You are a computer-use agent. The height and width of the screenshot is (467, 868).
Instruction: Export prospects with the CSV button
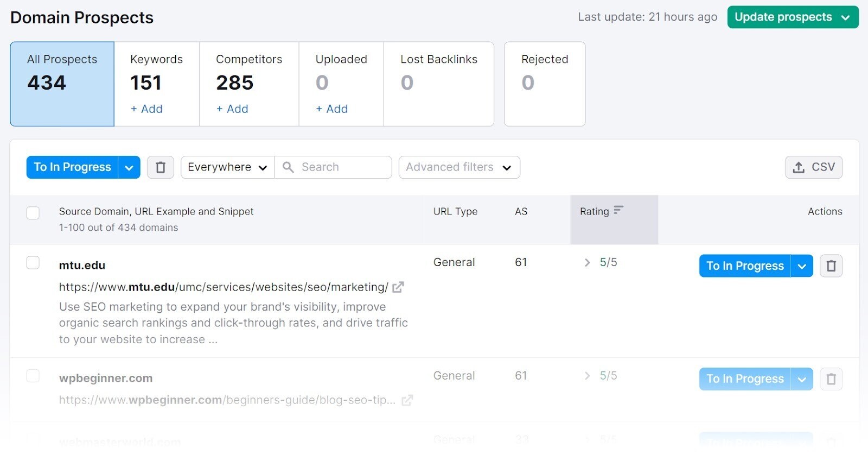813,167
